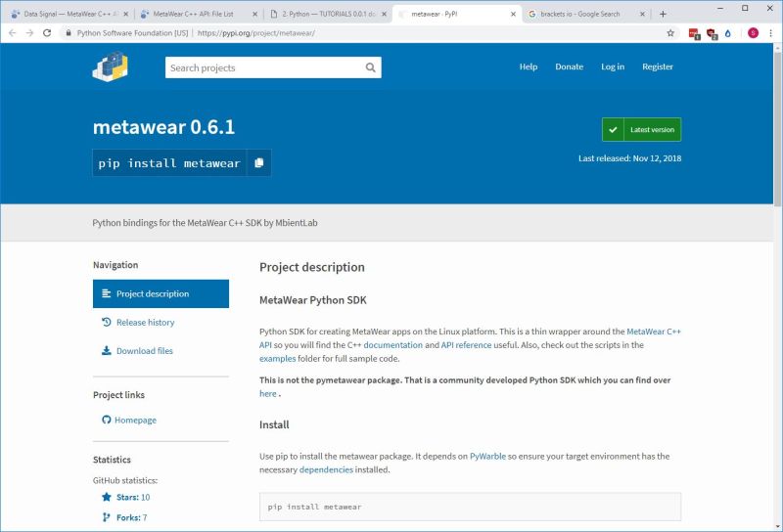Click the Donate link

tap(570, 66)
